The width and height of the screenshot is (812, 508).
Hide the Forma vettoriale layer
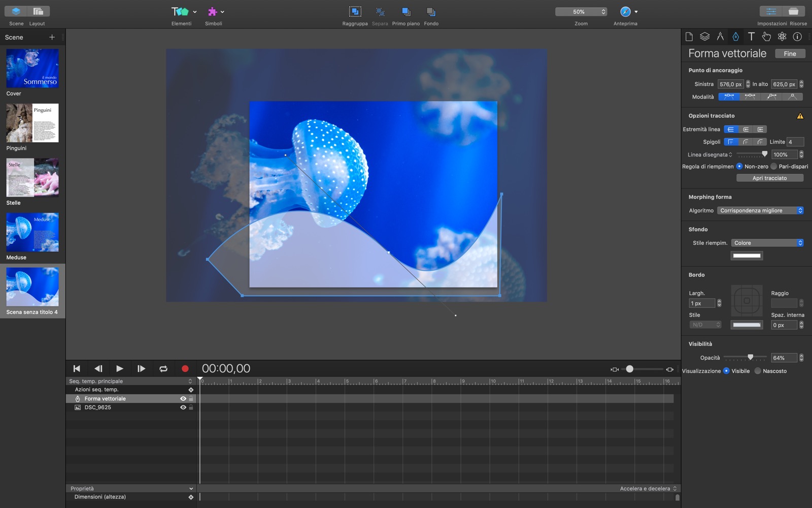(183, 399)
